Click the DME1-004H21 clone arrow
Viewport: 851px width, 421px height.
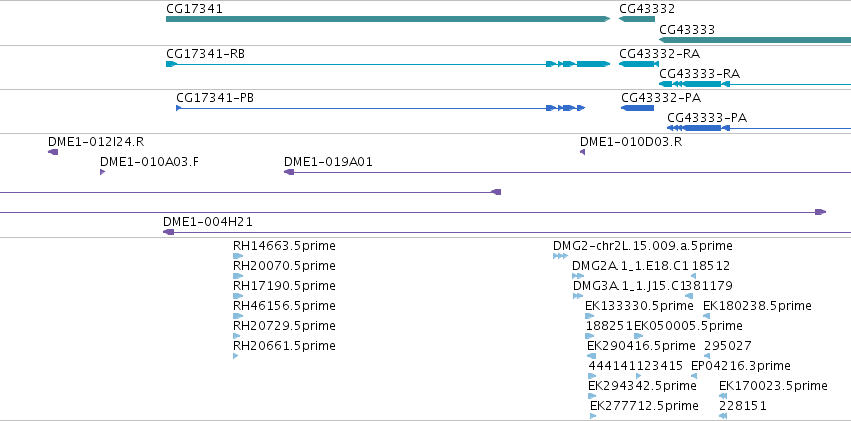point(168,232)
